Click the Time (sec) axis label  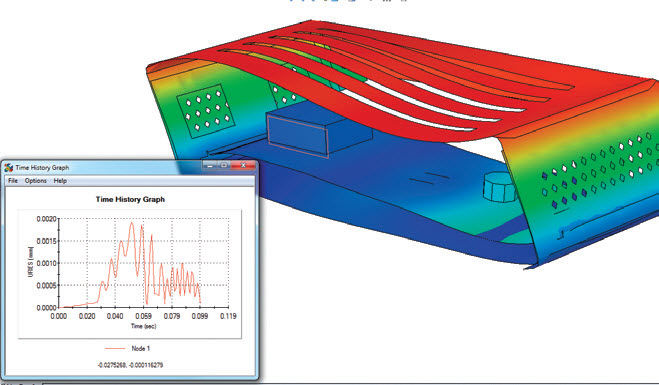(143, 326)
